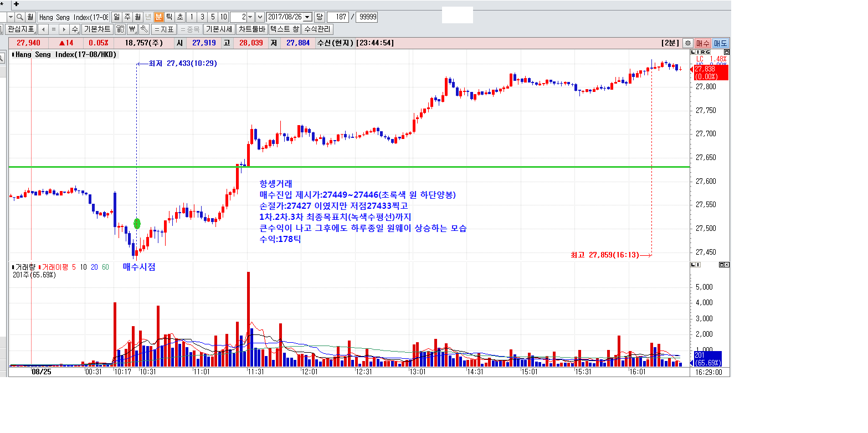Click the 당 button next to date
The height and width of the screenshot is (433, 868).
(320, 17)
